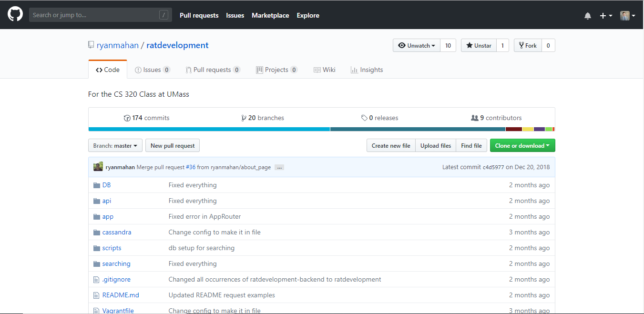Click New pull request button
The width and height of the screenshot is (644, 314).
tap(173, 146)
